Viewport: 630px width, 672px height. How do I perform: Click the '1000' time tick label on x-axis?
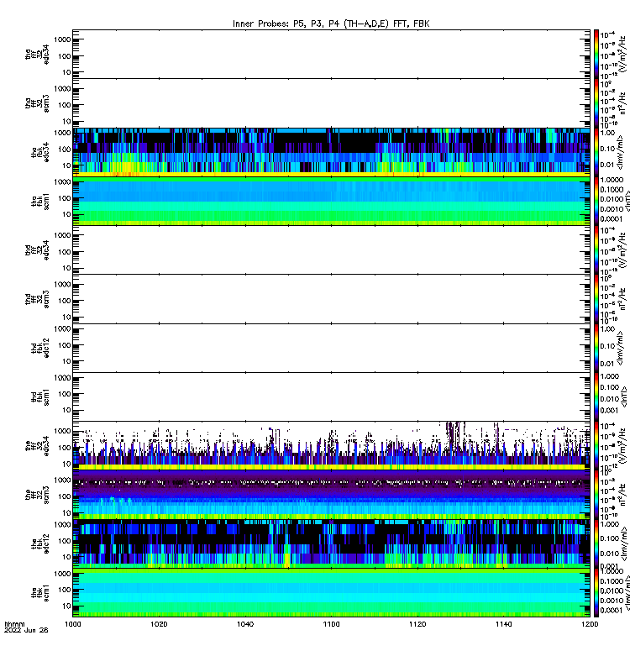(72, 624)
